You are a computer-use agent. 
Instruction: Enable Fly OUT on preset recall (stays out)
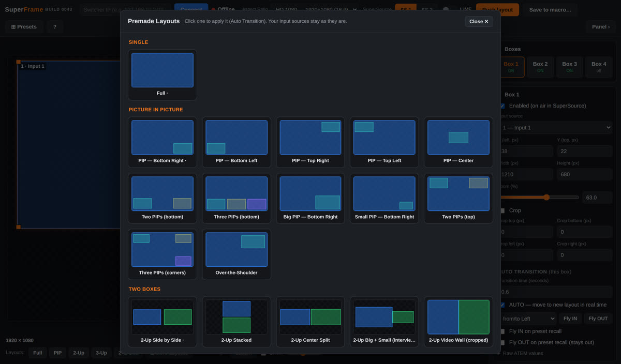point(502,342)
